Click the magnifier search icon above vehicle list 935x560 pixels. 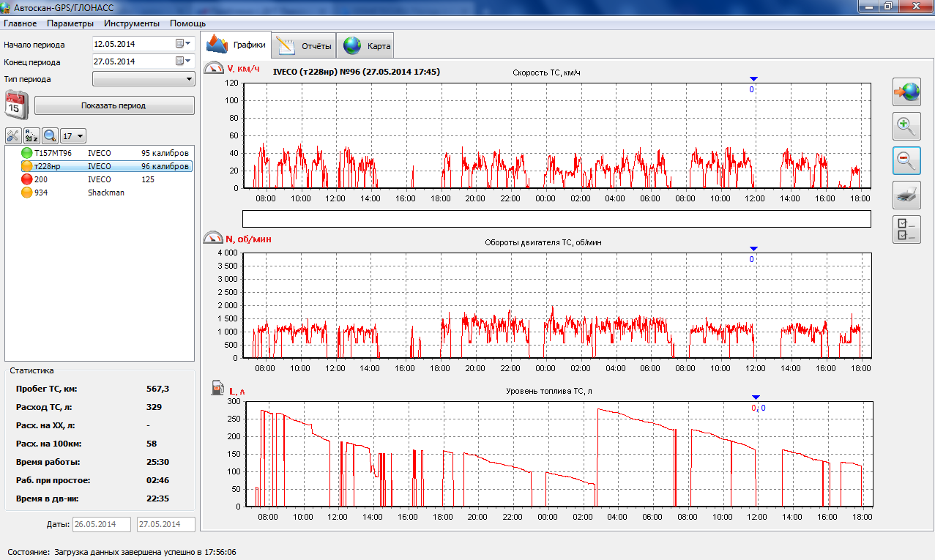[50, 135]
